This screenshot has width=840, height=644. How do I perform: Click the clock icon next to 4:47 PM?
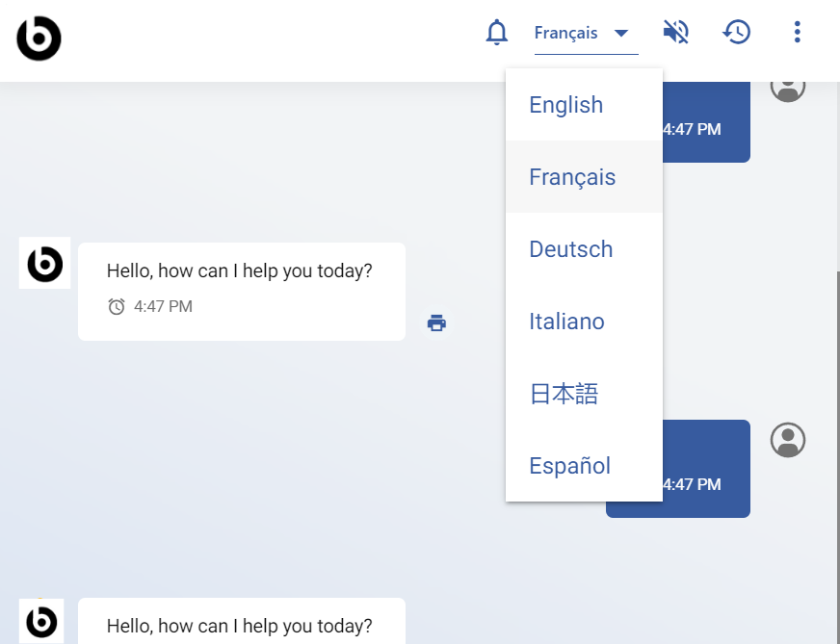click(117, 307)
